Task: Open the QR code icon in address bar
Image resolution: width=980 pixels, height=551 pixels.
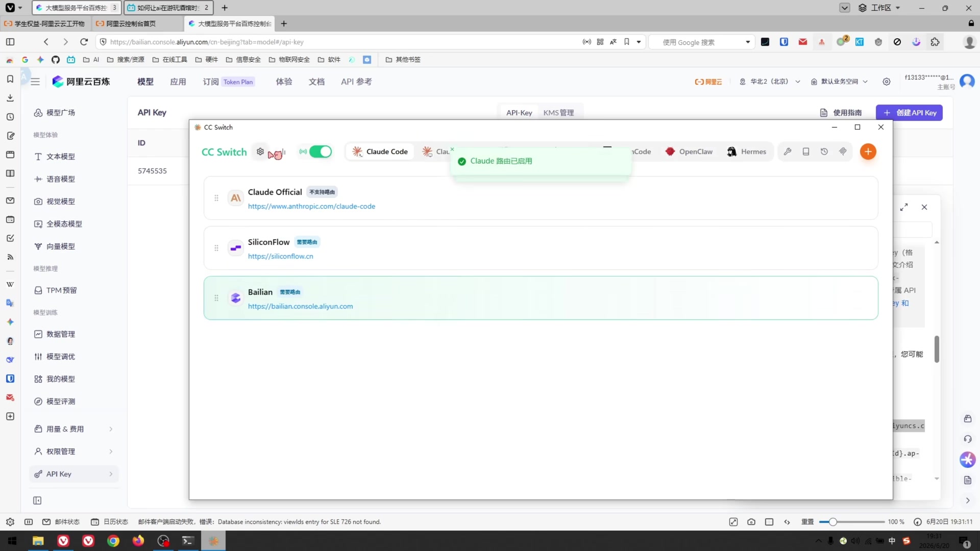Action: 600,42
